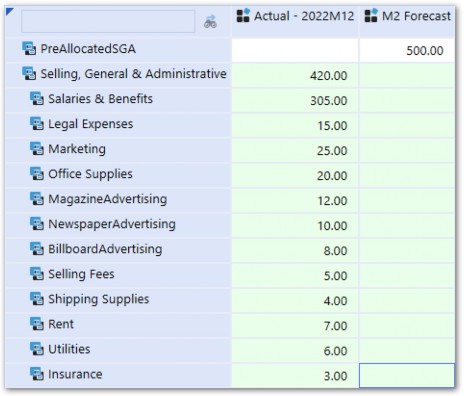Click the outlined Insurance M2 Forecast cell

point(407,375)
